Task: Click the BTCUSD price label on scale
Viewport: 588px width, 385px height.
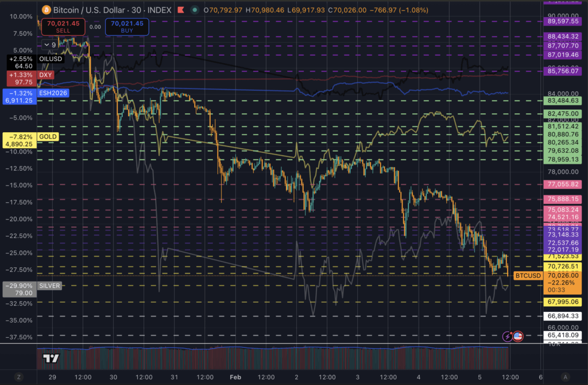Action: tap(528, 276)
